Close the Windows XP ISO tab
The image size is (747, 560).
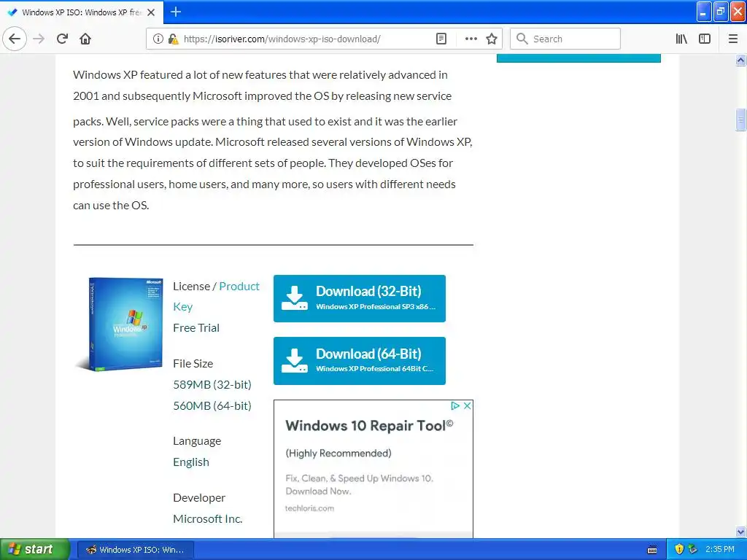[x=151, y=12]
